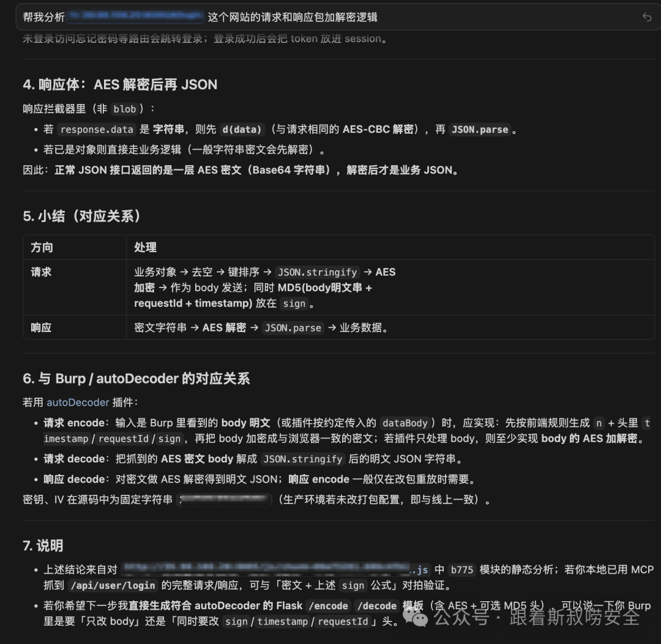
Task: Click heading 6. 与 Burp / autoDecoder 的对应关系
Action: click(x=138, y=379)
